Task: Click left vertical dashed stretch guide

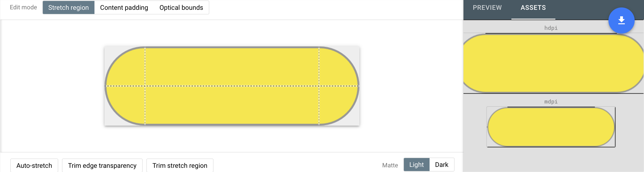Action: click(x=145, y=86)
